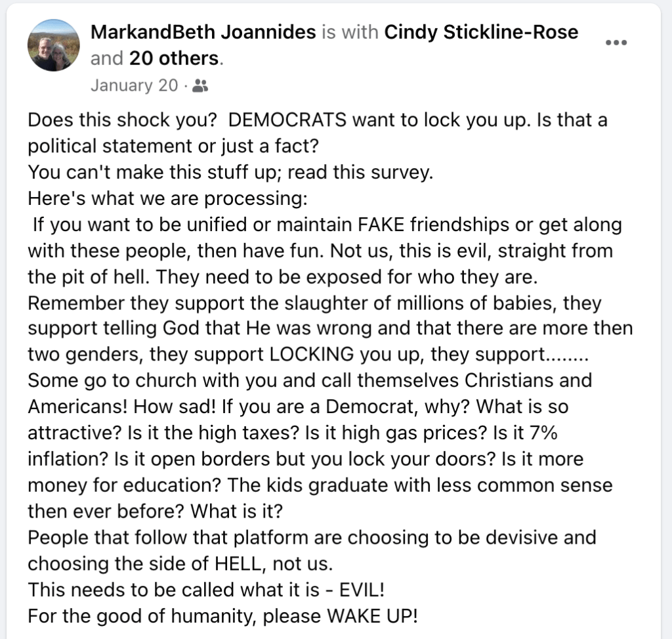The image size is (672, 639).
Task: Open the three-dot post options menu
Action: (x=616, y=43)
